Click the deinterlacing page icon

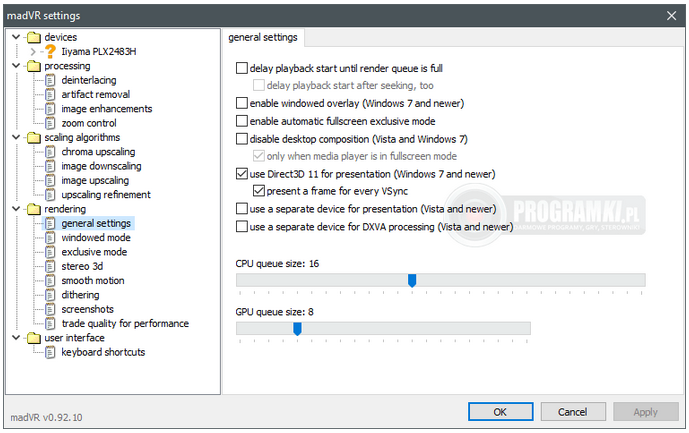51,80
